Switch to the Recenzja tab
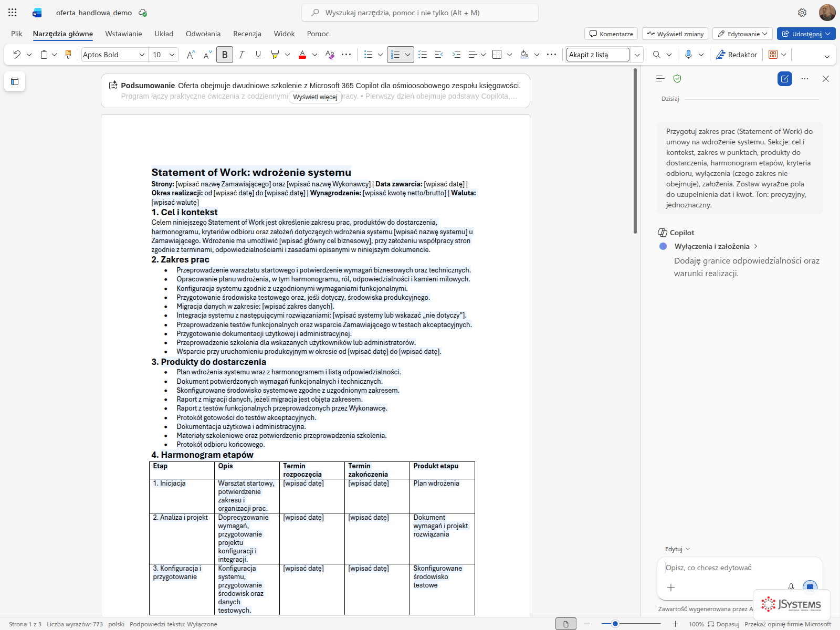840x630 pixels. (x=247, y=34)
